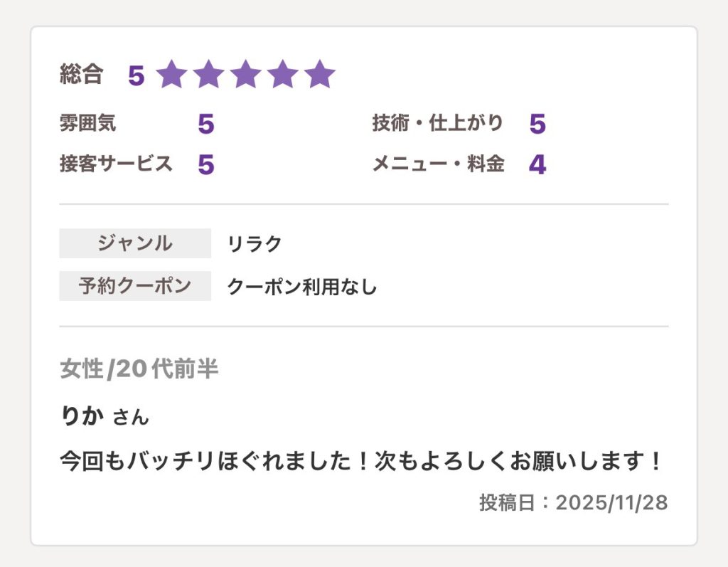Select the メニュー・料金 score value 4
728x567 pixels.
coord(537,165)
